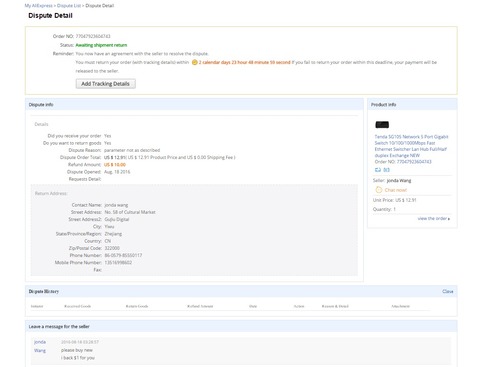Click the Dispute info section header

pyautogui.click(x=41, y=105)
